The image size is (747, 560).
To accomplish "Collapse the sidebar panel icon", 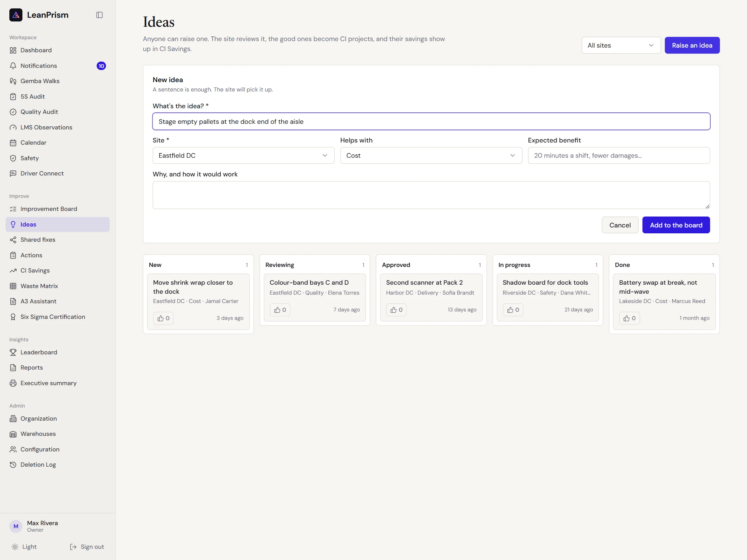I will point(99,15).
